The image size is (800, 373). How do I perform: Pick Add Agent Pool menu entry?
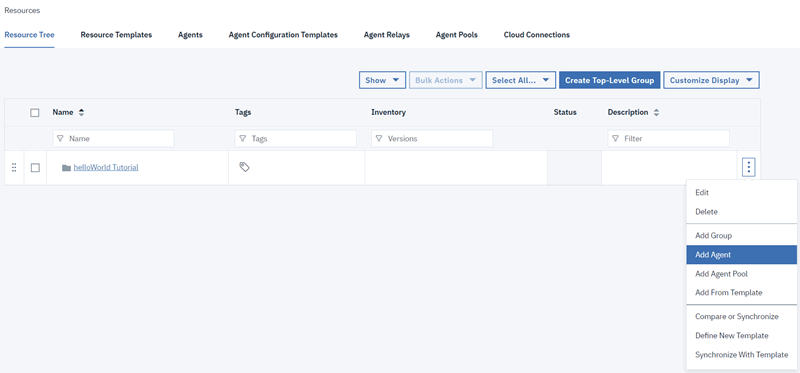click(741, 273)
